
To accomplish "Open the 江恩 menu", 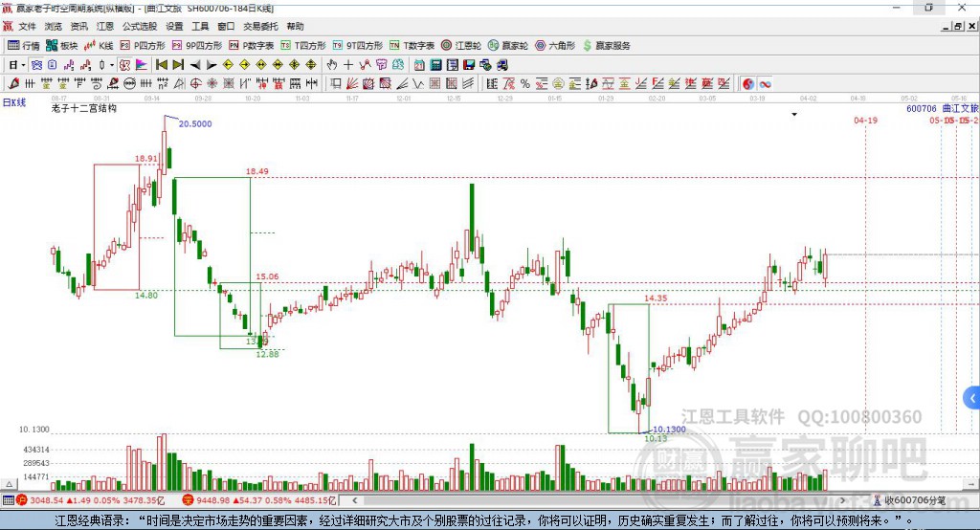I will (x=105, y=26).
